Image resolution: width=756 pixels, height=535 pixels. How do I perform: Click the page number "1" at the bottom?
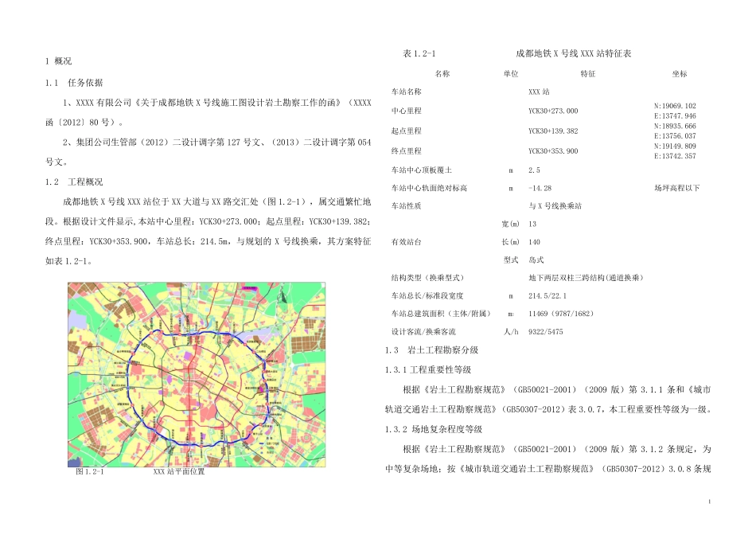709,502
